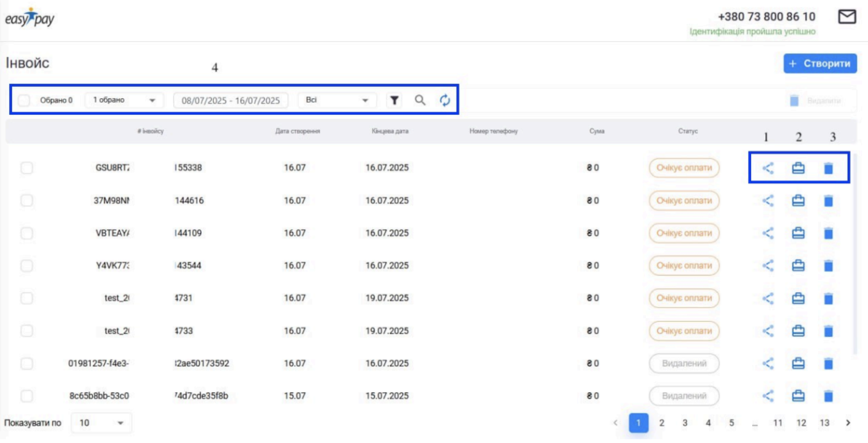Share the Y4VK77 invoice
Viewport: 868px width, 443px height.
pyautogui.click(x=768, y=266)
